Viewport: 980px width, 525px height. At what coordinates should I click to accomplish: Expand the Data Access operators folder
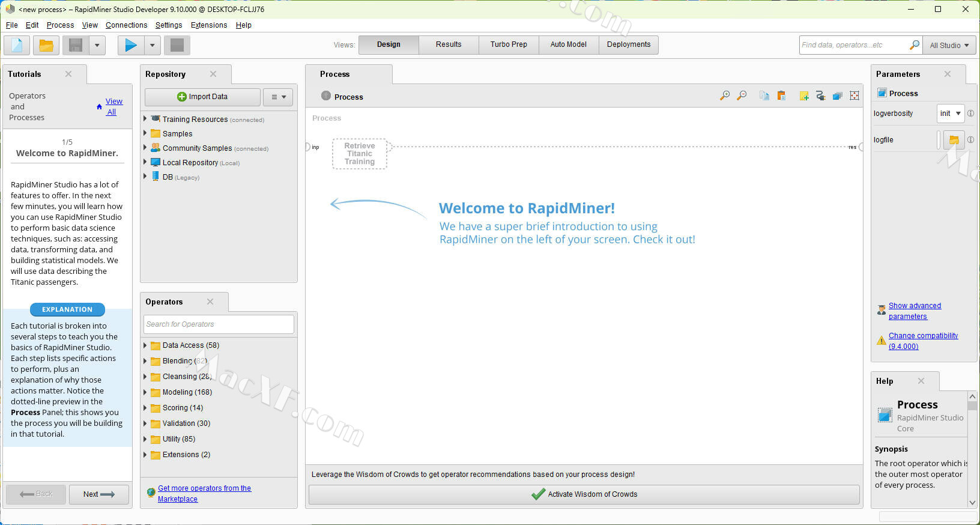coord(145,345)
